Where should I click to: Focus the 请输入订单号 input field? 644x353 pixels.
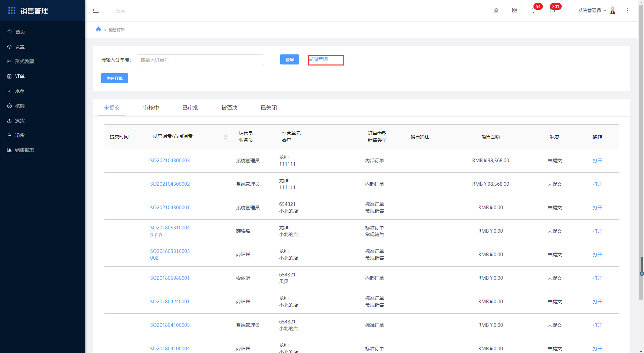point(200,60)
